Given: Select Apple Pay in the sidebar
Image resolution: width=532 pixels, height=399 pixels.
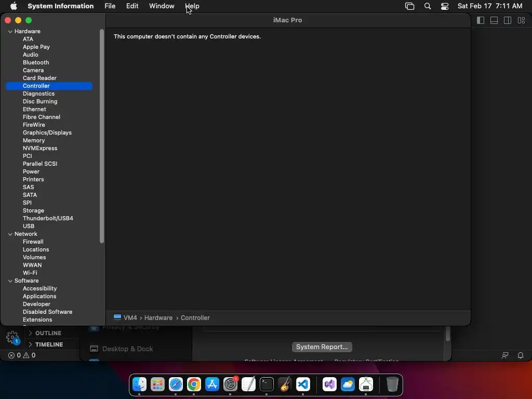Looking at the screenshot, I should (36, 47).
